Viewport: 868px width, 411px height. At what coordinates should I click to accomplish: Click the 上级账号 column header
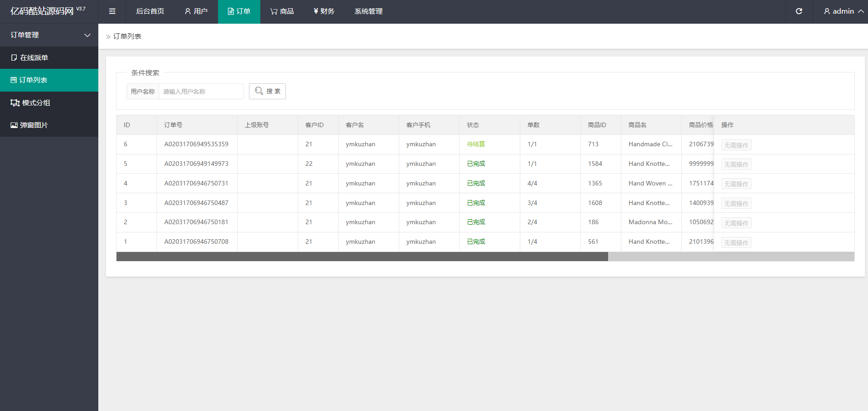(268, 125)
